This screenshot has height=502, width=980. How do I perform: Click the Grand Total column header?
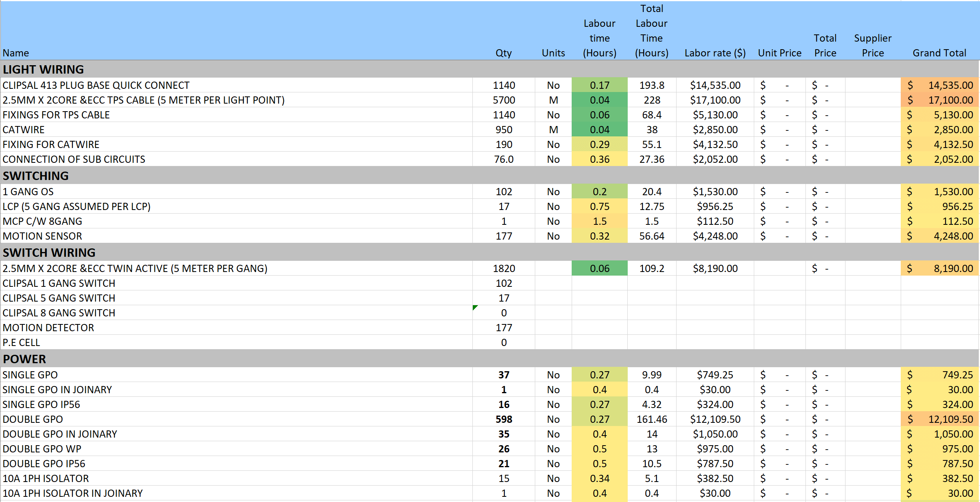click(x=939, y=53)
